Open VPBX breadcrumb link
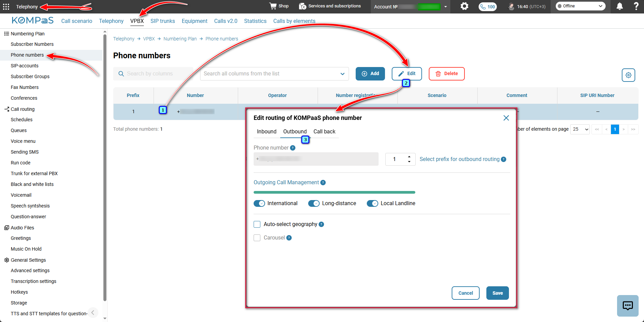This screenshot has width=644, height=322. 149,39
